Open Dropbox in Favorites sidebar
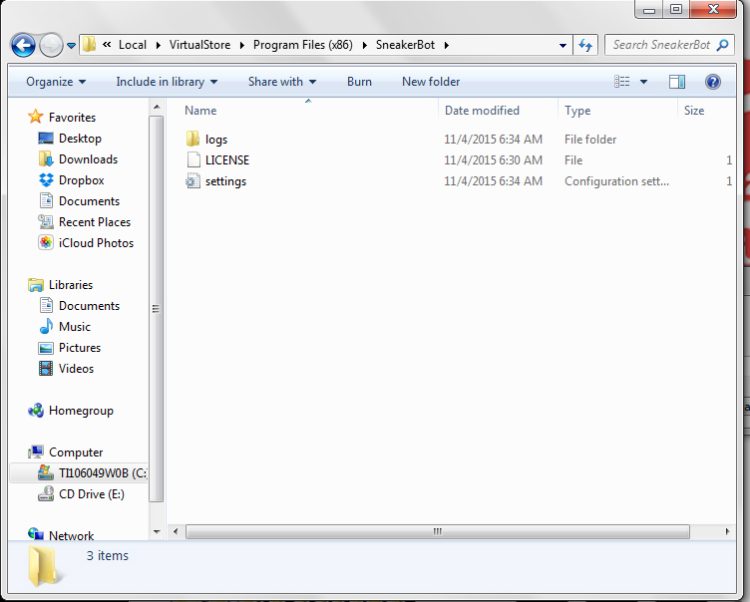 click(x=80, y=180)
